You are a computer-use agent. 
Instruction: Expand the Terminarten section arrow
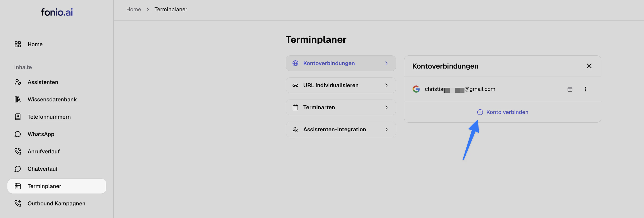click(386, 107)
